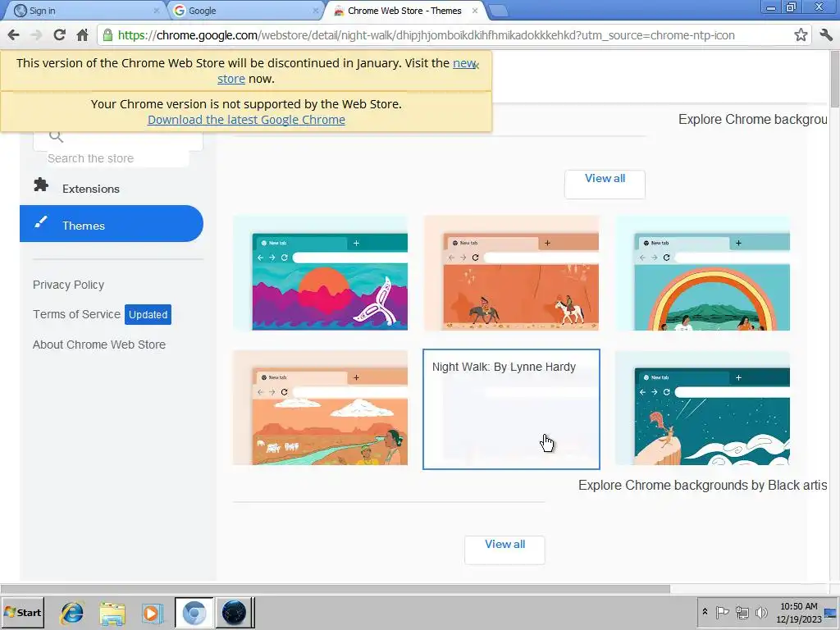
Task: Go back with the browser back arrow
Action: point(13,35)
